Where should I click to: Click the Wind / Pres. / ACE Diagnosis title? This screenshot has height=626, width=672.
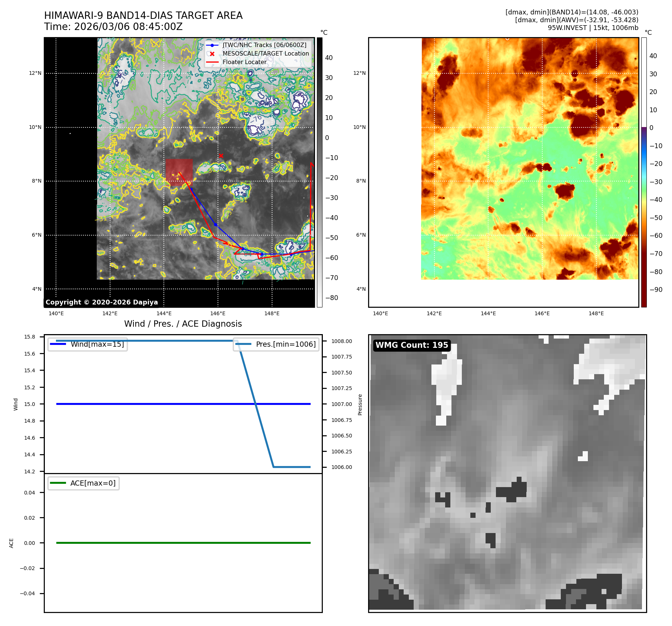tap(183, 324)
